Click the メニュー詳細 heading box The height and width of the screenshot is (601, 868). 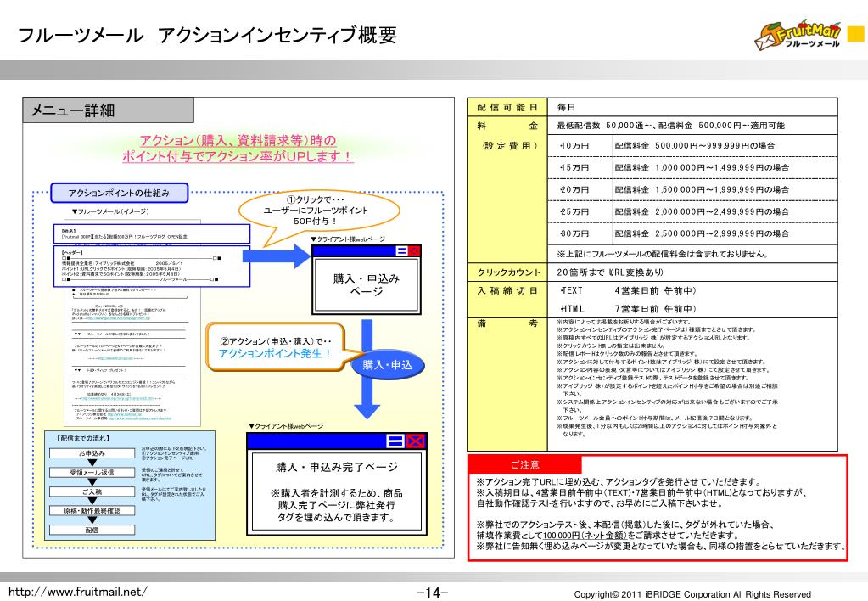coord(109,110)
